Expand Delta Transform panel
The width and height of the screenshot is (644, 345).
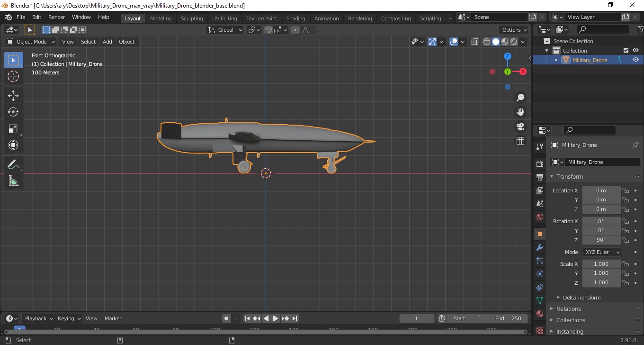[x=581, y=298]
